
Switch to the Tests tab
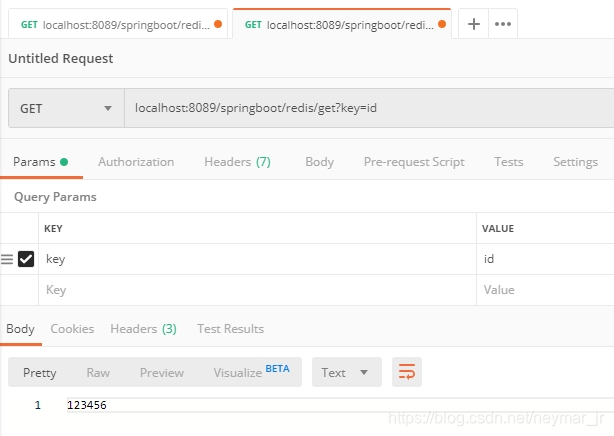(x=509, y=162)
